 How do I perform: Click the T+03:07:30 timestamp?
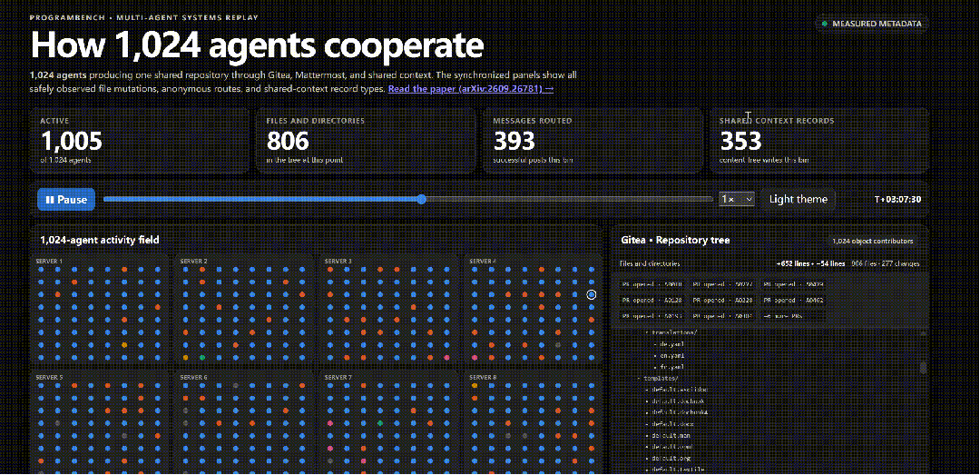[x=897, y=200]
